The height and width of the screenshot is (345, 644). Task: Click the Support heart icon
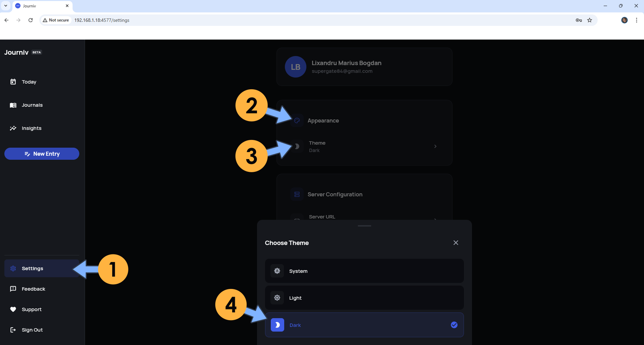13,309
